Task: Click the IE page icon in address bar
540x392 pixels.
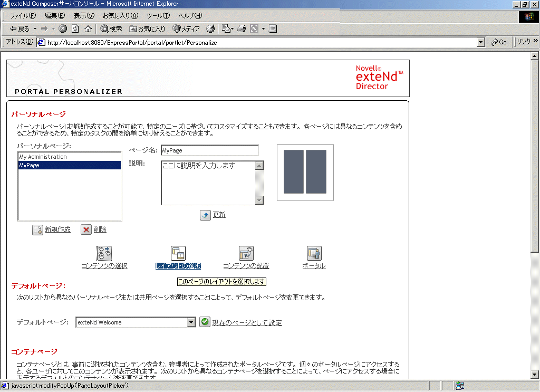Action: [x=41, y=42]
